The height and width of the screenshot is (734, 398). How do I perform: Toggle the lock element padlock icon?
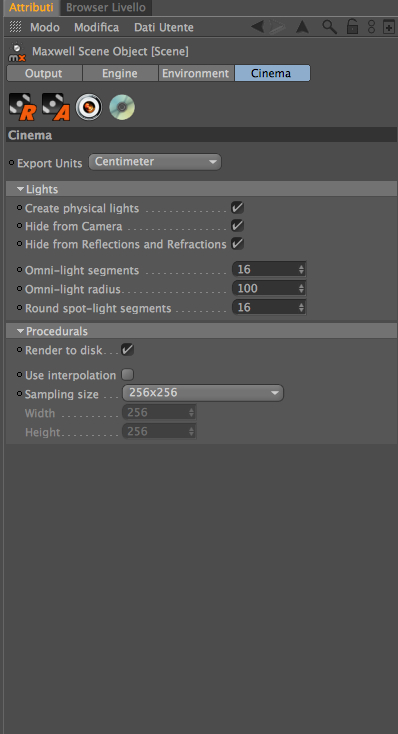(352, 27)
